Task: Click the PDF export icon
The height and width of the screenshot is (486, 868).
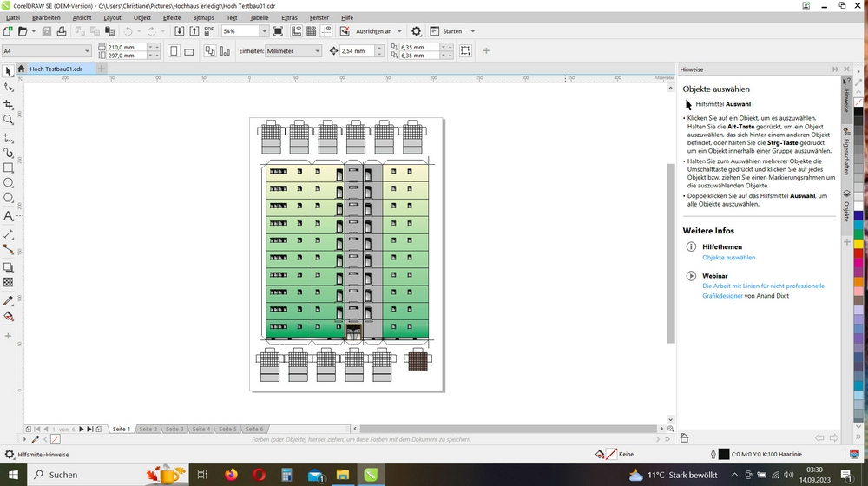Action: coord(208,31)
